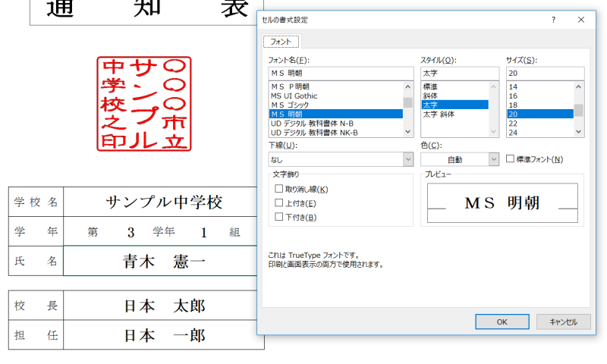Select the 学校名 label cell
This screenshot has height=364, width=607.
pos(36,202)
